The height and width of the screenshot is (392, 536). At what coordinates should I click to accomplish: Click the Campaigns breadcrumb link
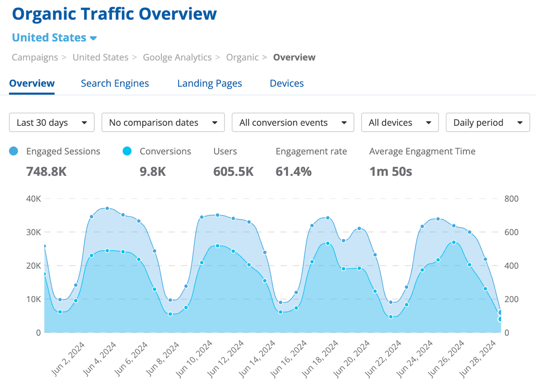coord(35,57)
